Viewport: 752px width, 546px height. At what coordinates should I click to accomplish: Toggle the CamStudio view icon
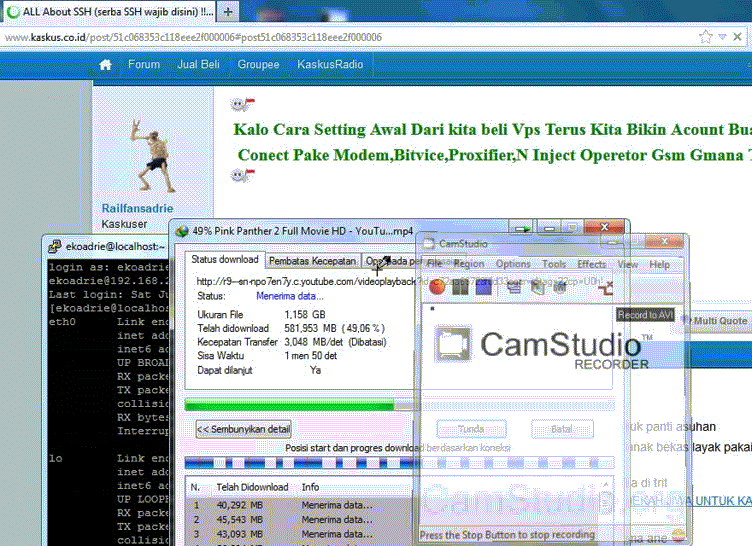tap(514, 287)
